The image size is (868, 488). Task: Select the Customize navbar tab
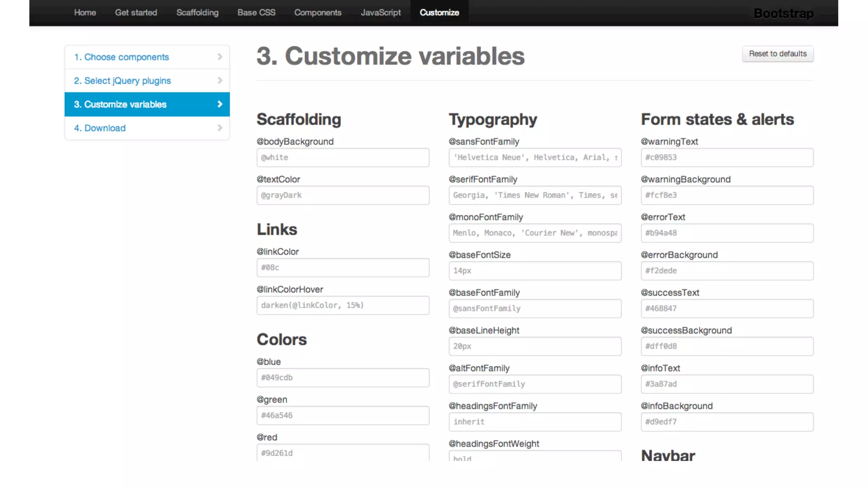tap(439, 13)
